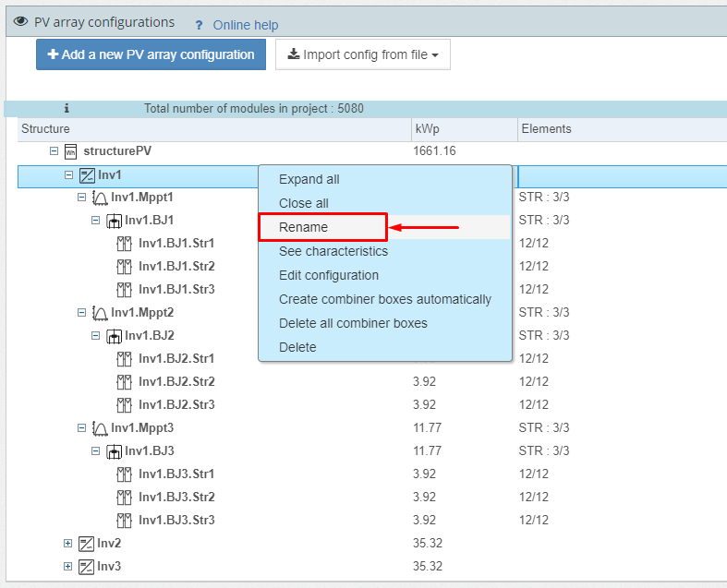Select the structurePV tree label
The image size is (727, 588).
117,151
